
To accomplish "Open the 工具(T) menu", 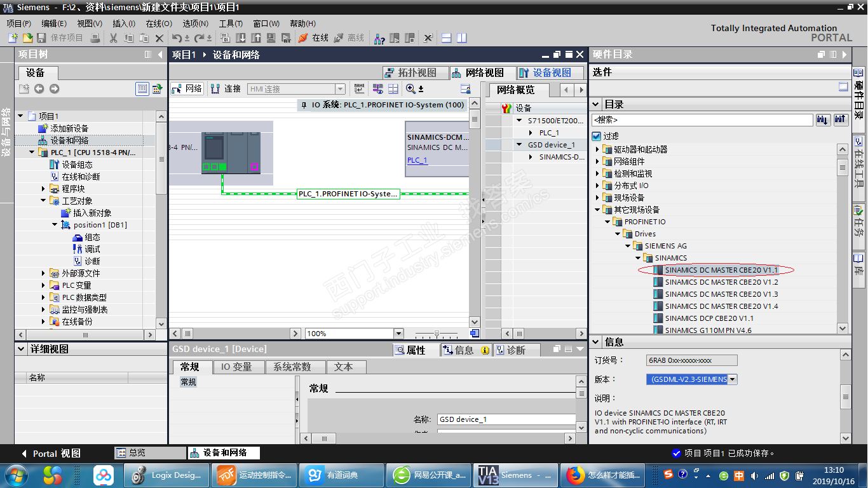I will click(x=231, y=24).
